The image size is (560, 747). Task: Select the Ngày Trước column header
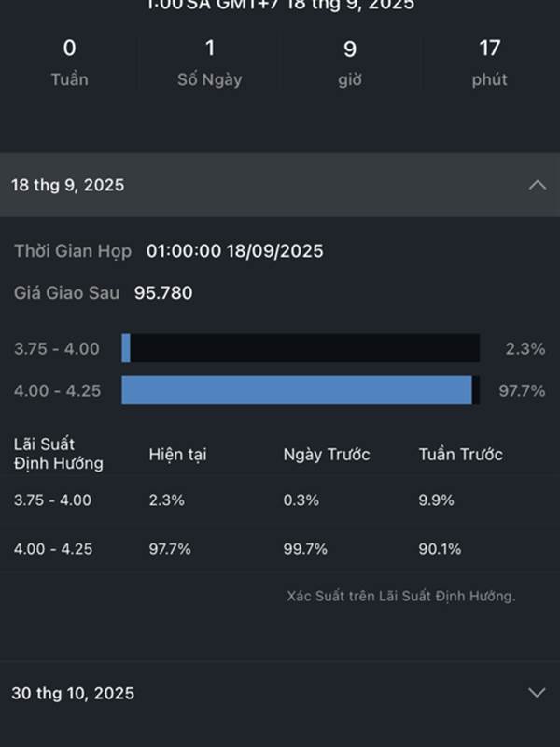pos(327,455)
